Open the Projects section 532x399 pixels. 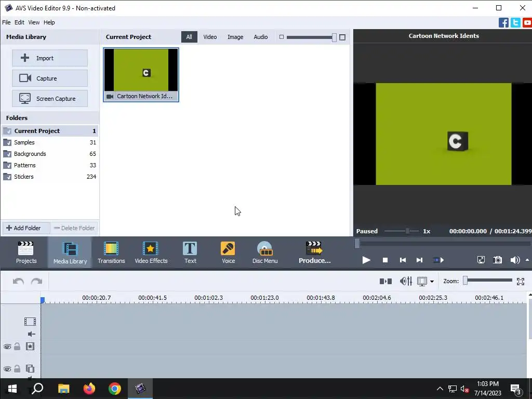(x=26, y=252)
